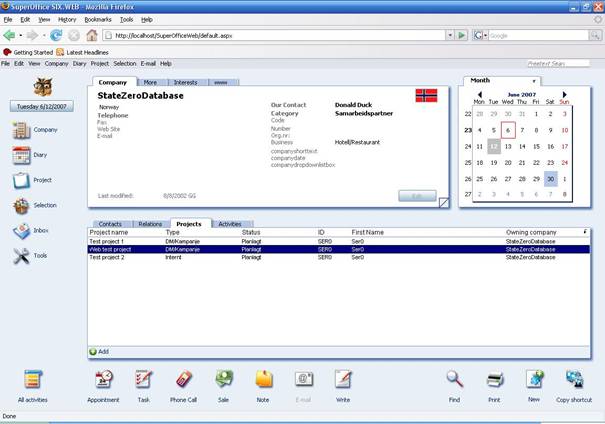The image size is (605, 424).
Task: Click Add below the projects list
Action: pyautogui.click(x=99, y=352)
